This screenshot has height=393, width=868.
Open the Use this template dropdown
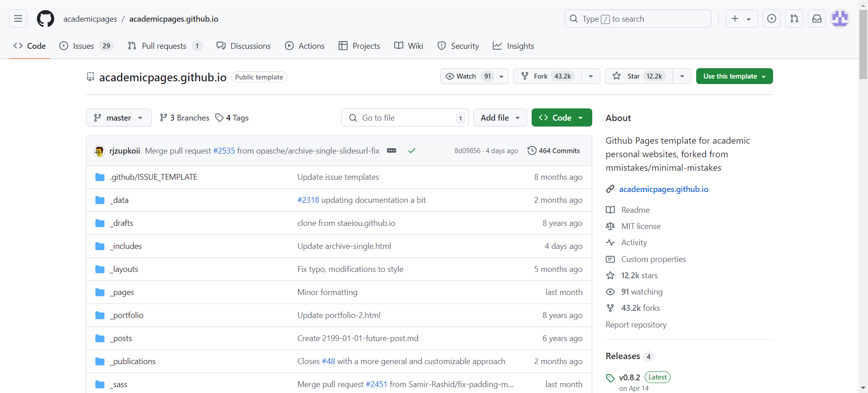735,76
